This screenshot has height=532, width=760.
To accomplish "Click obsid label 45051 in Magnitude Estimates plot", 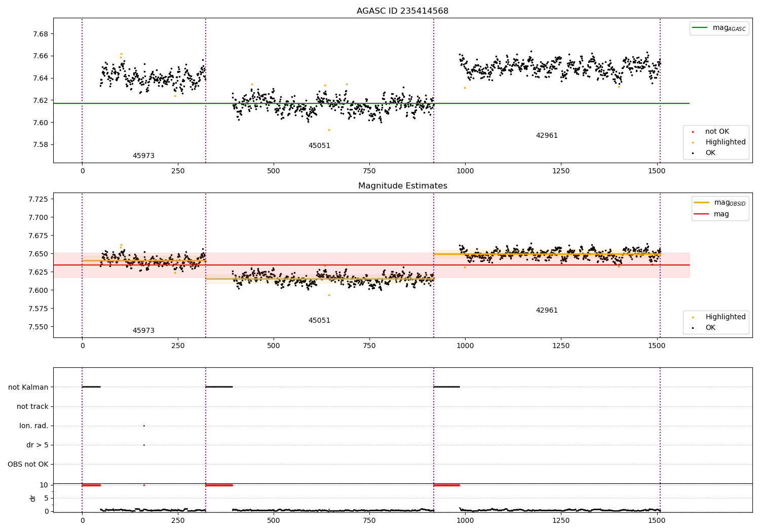I will [319, 321].
